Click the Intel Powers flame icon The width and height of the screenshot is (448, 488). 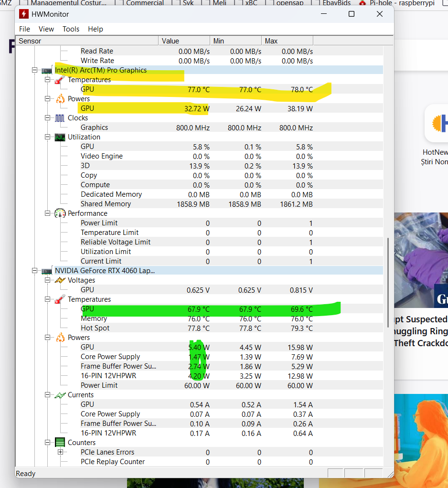(60, 99)
